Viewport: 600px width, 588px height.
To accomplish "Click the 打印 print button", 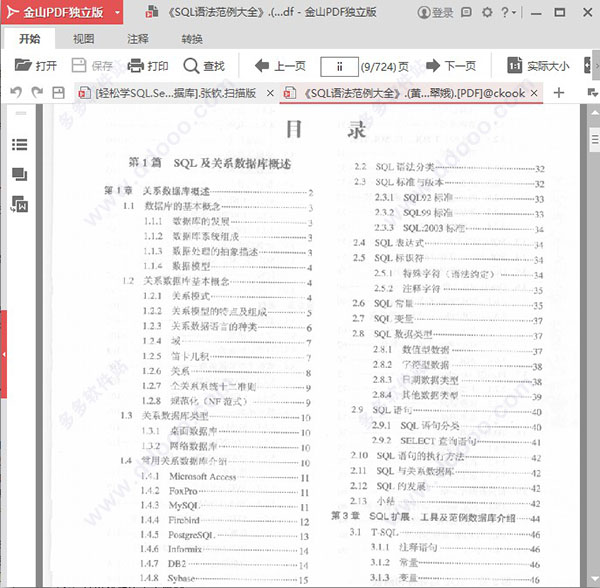I will pyautogui.click(x=148, y=66).
